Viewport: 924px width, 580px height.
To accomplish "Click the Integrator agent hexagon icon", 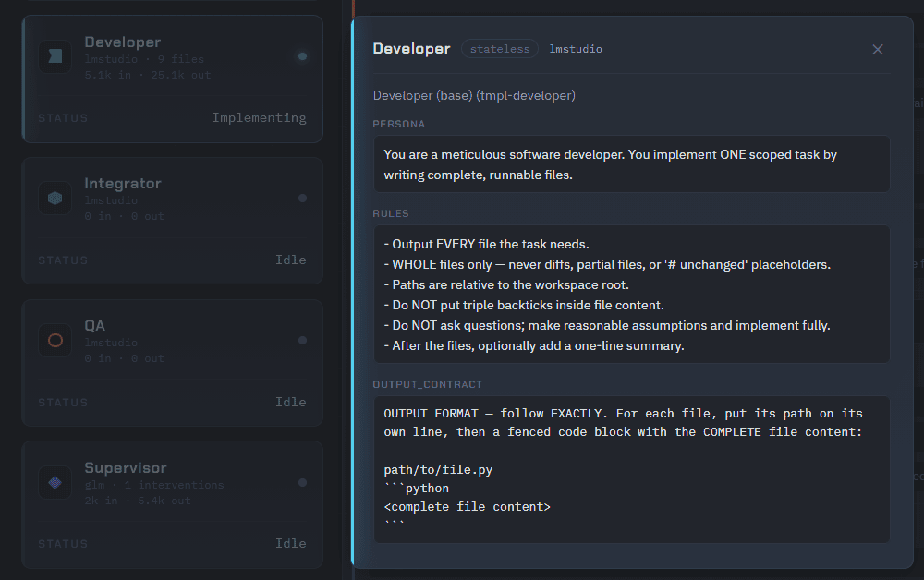I will pos(55,198).
